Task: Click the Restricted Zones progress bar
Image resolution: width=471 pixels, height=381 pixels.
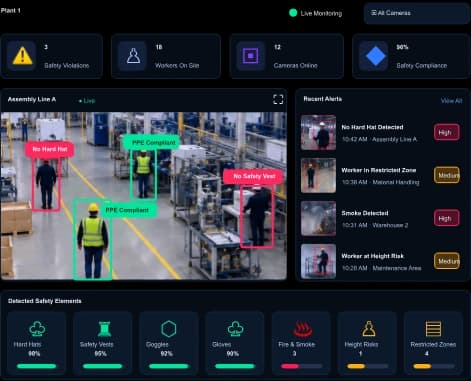Action: 434,366
